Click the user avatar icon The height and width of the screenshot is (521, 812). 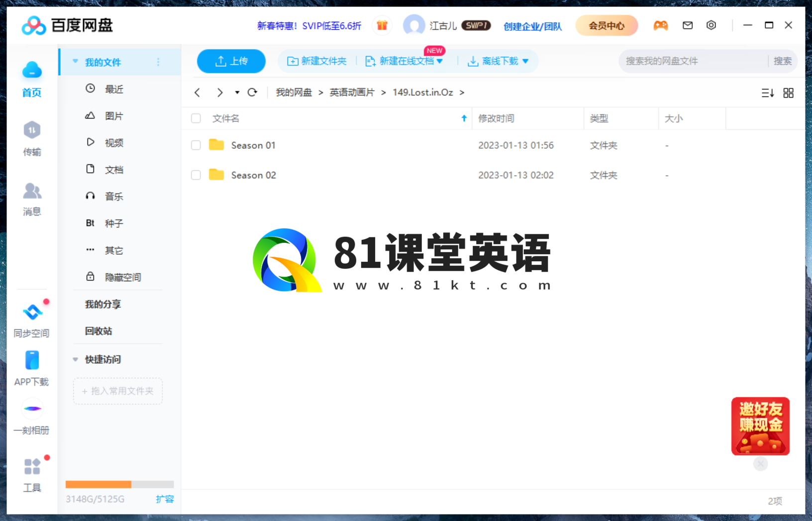coord(414,25)
